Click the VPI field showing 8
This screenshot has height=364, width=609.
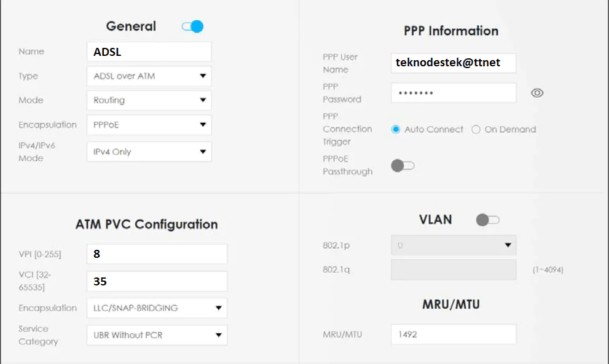157,254
